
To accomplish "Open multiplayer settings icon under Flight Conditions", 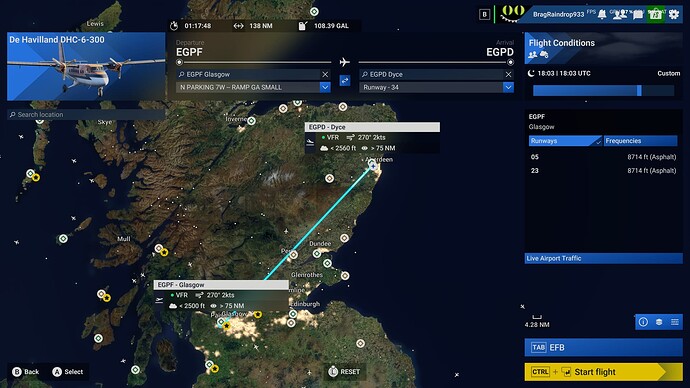I will [532, 55].
